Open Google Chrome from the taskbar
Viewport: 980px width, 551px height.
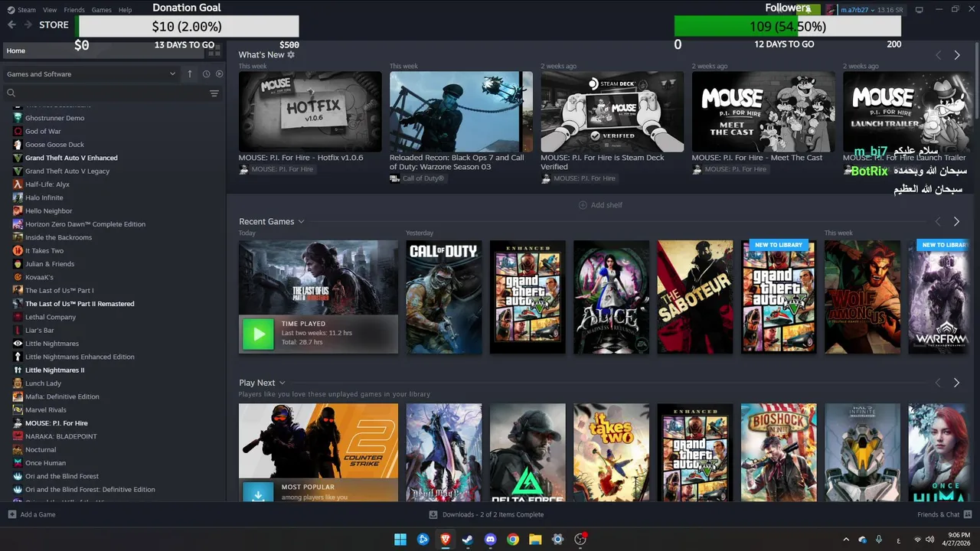tap(513, 540)
